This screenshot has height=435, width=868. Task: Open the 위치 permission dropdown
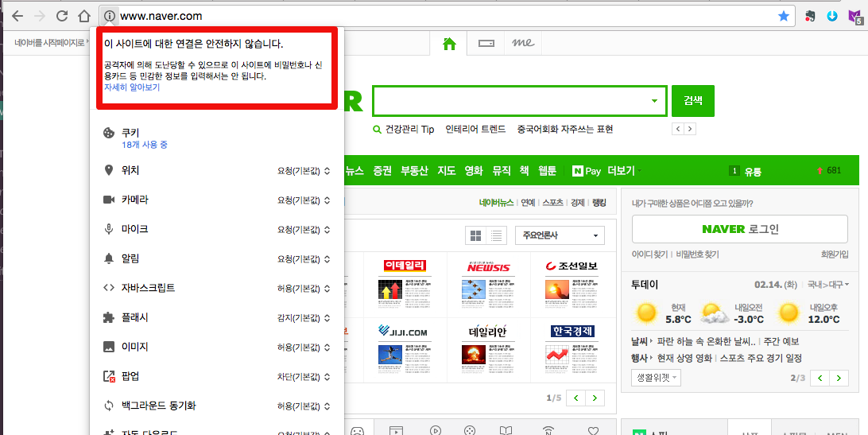304,171
